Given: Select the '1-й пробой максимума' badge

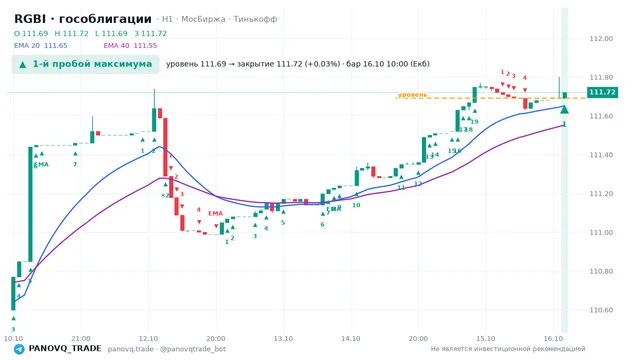Looking at the screenshot, I should [85, 64].
